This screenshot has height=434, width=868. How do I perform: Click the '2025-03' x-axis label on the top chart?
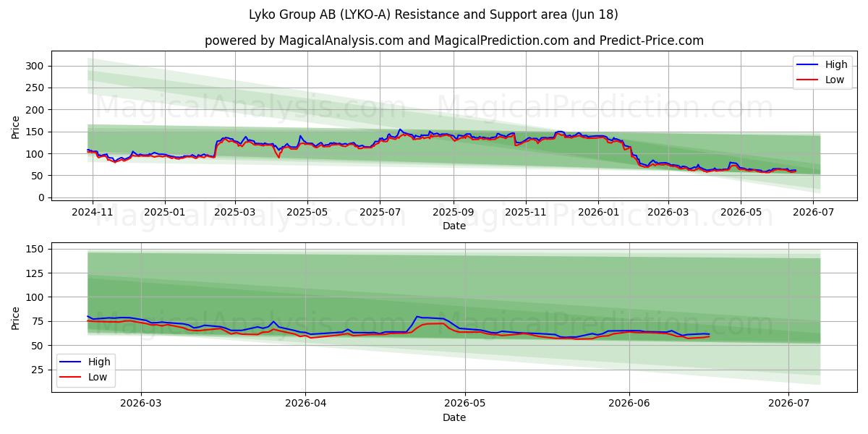click(235, 213)
